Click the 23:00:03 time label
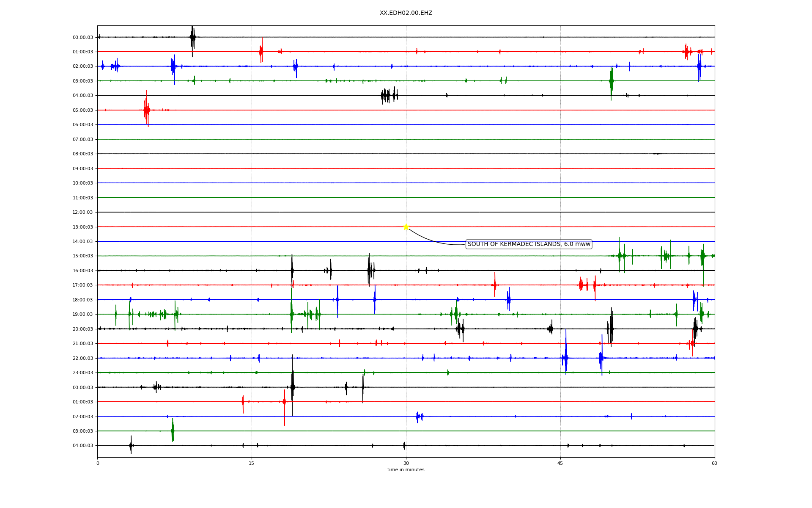 click(83, 373)
